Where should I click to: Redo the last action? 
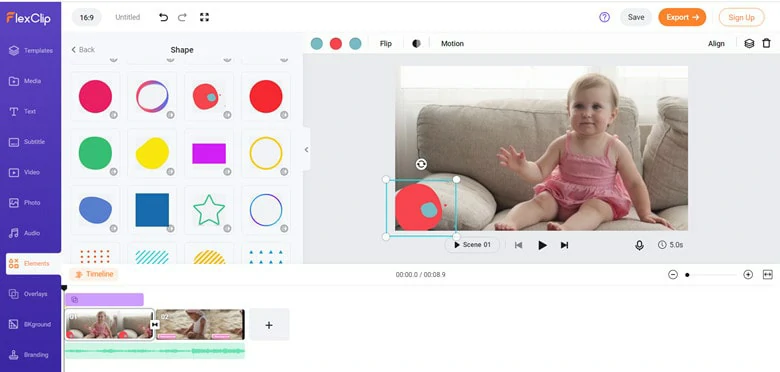pyautogui.click(x=182, y=17)
